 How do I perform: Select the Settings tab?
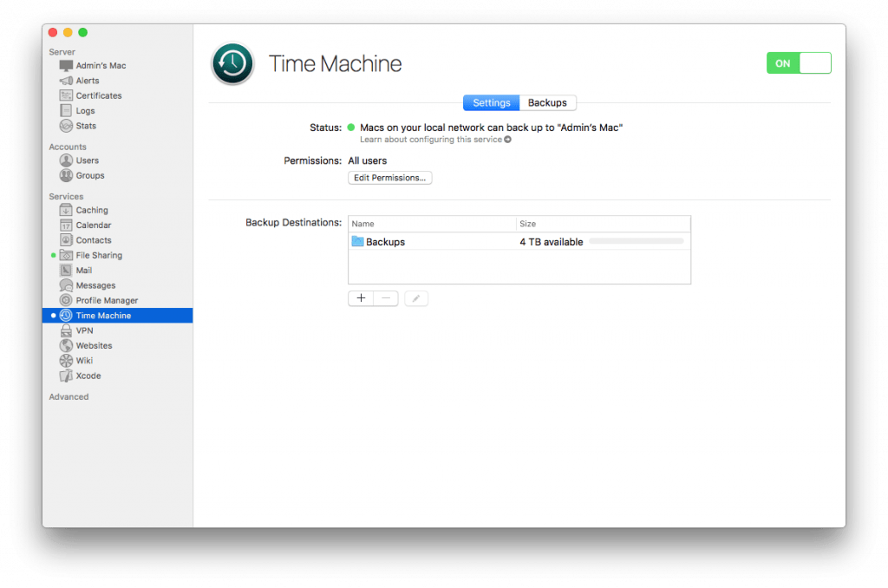pos(491,102)
